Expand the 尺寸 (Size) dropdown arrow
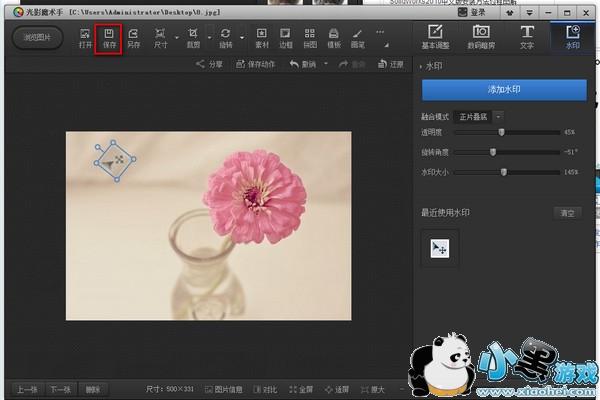The height and width of the screenshot is (400, 600). pos(177,38)
